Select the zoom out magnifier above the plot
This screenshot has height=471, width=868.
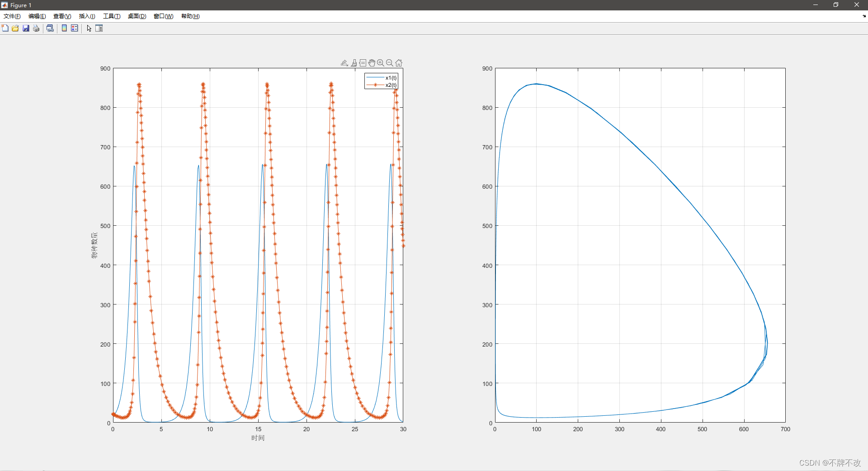point(390,63)
